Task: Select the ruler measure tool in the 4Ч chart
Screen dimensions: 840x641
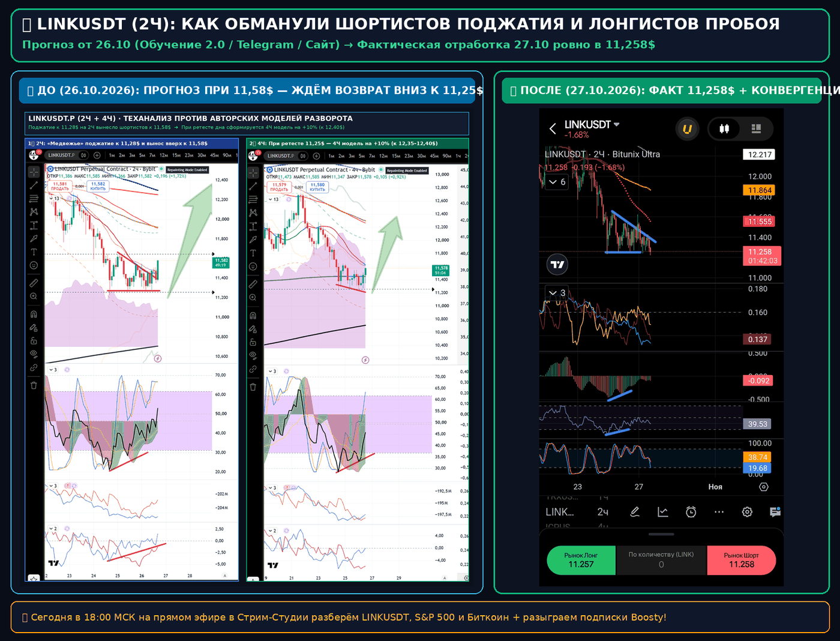Action: (x=253, y=284)
